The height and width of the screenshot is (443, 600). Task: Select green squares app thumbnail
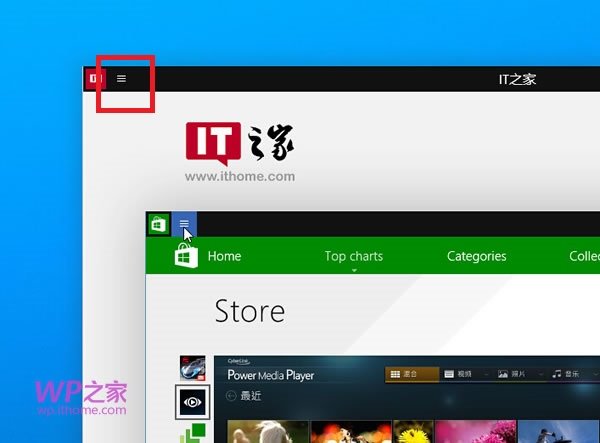point(194,433)
